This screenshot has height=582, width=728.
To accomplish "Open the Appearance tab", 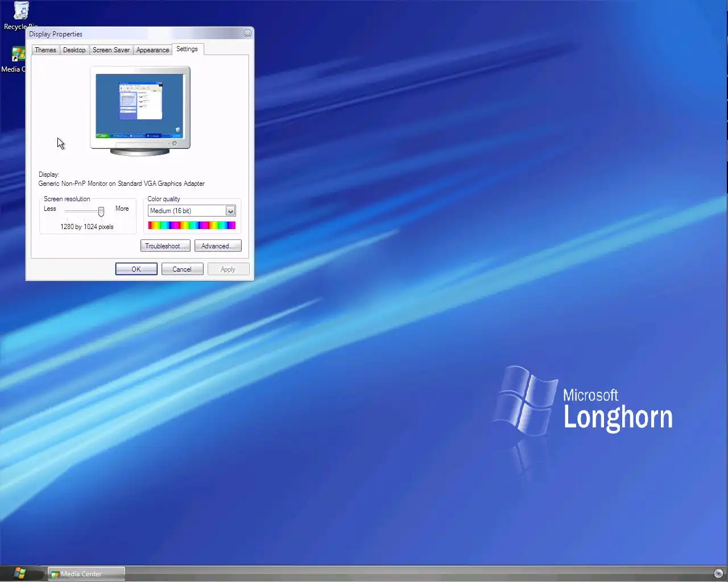I will coord(152,50).
